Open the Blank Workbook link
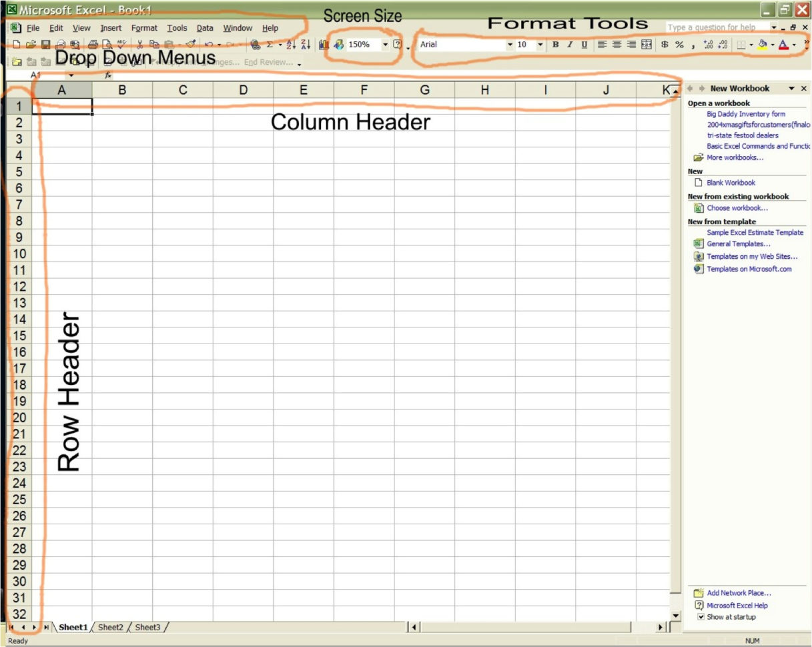The image size is (812, 647). click(731, 182)
